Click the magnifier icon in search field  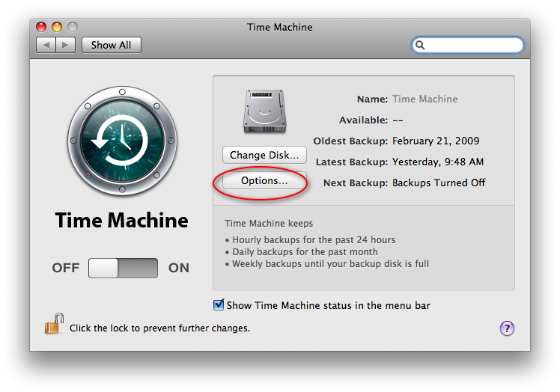pos(420,45)
